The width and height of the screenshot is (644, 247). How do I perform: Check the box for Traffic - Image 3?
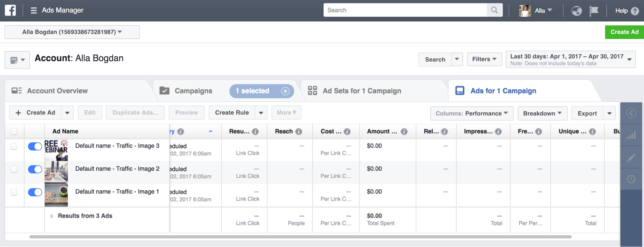14,146
